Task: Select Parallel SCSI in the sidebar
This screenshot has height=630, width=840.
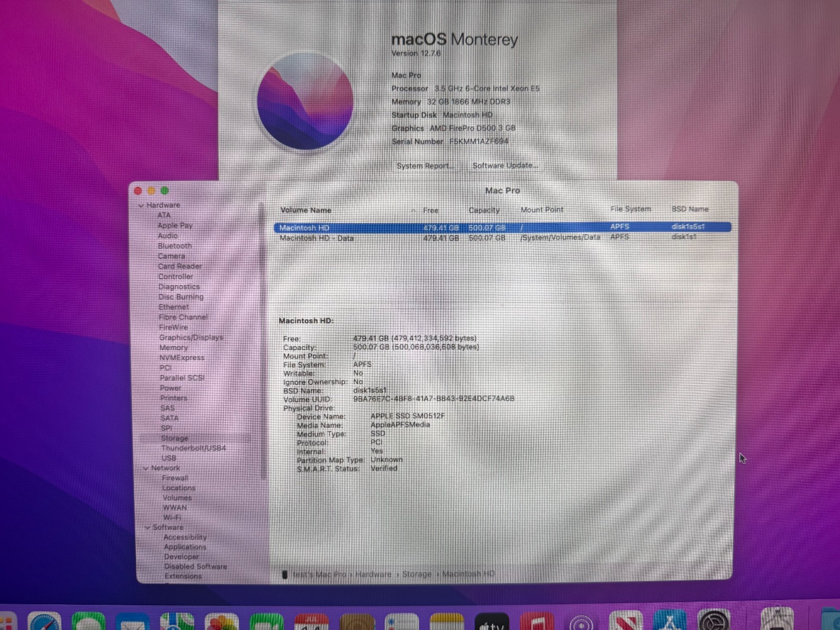Action: 182,378
